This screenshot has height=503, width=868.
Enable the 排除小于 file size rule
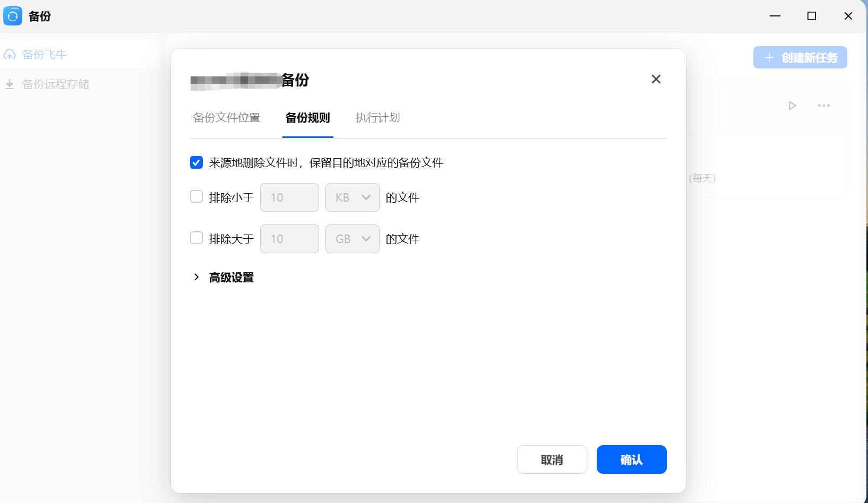click(x=196, y=196)
